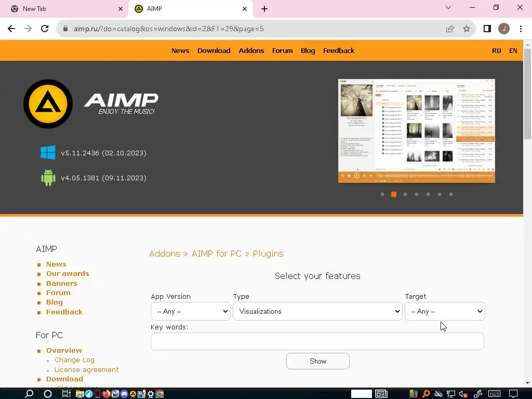Open the Download link under For PC

tap(64, 379)
